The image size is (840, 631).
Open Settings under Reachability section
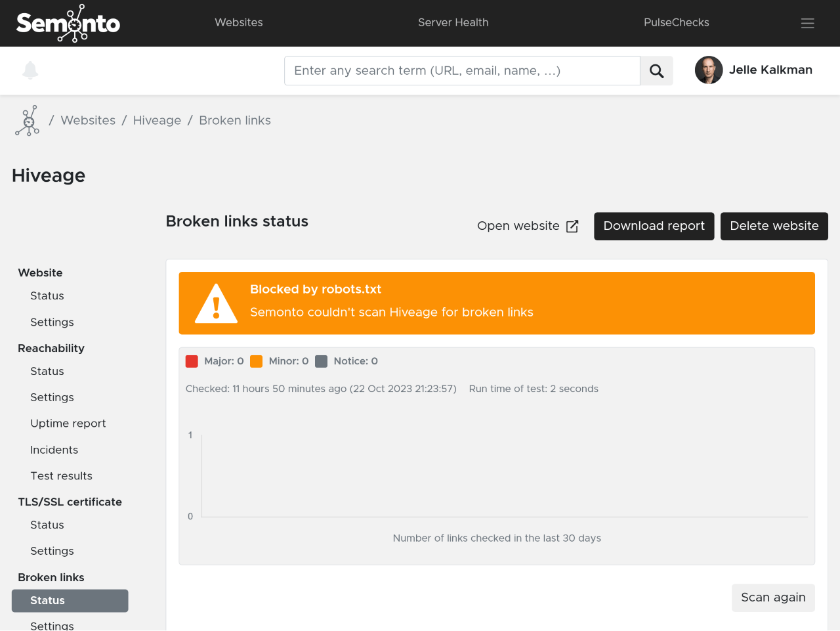tap(52, 398)
